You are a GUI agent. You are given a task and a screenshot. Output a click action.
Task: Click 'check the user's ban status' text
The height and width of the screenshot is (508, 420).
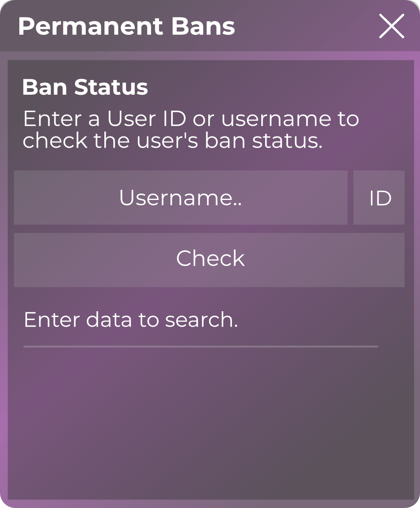172,140
